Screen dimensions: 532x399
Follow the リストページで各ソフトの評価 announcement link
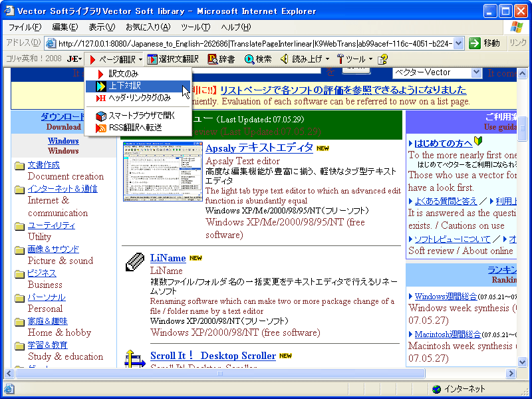343,90
